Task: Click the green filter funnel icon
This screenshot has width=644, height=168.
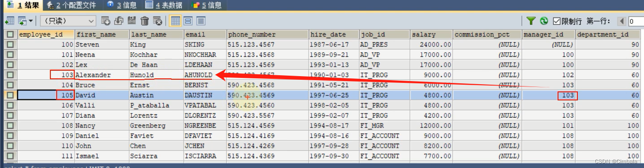Action: coord(531,21)
